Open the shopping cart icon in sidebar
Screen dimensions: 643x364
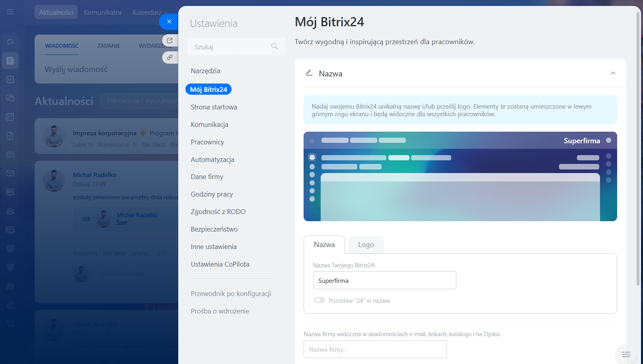[10, 324]
